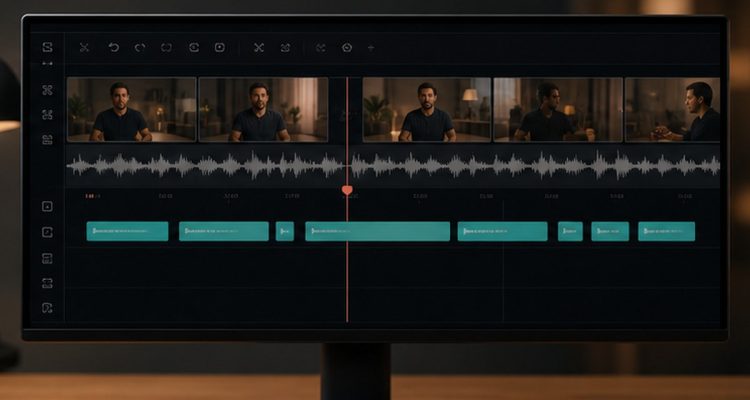
Task: Click the plus icon ending the toolbar
Action: pos(371,48)
